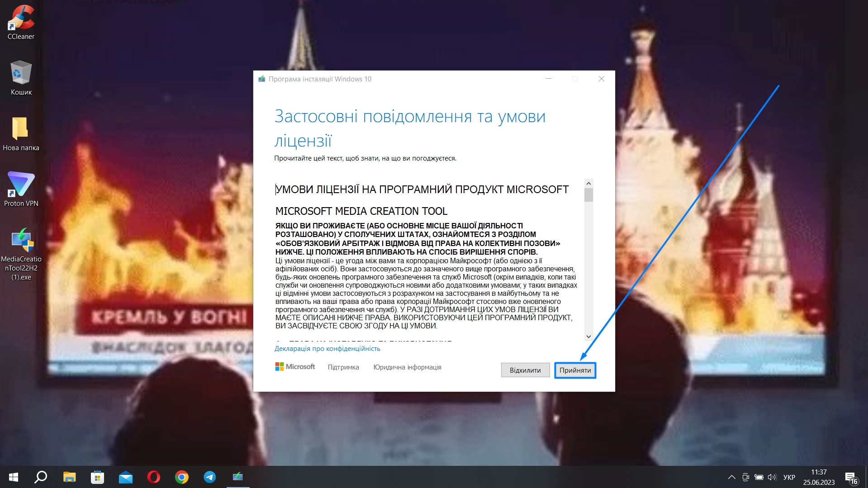
Task: Click the Прийняти accept button
Action: point(575,370)
